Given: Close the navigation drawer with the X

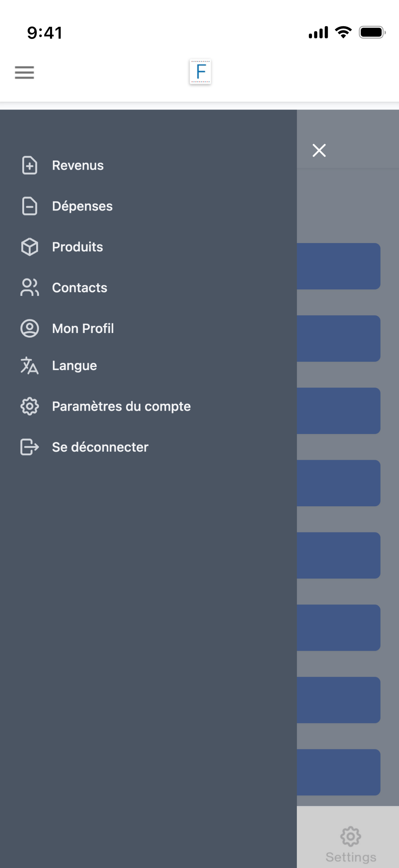Looking at the screenshot, I should pyautogui.click(x=319, y=150).
